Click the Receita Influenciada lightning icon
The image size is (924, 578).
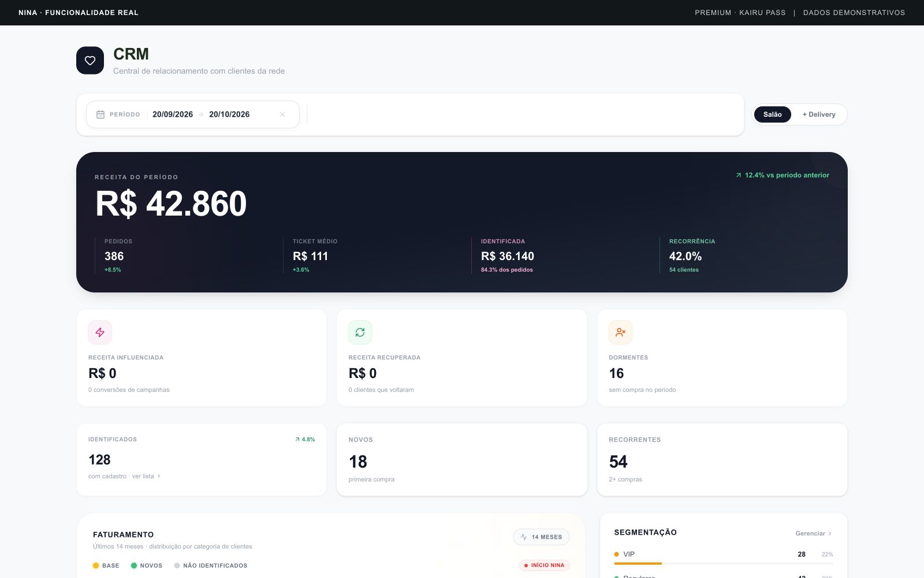[100, 332]
